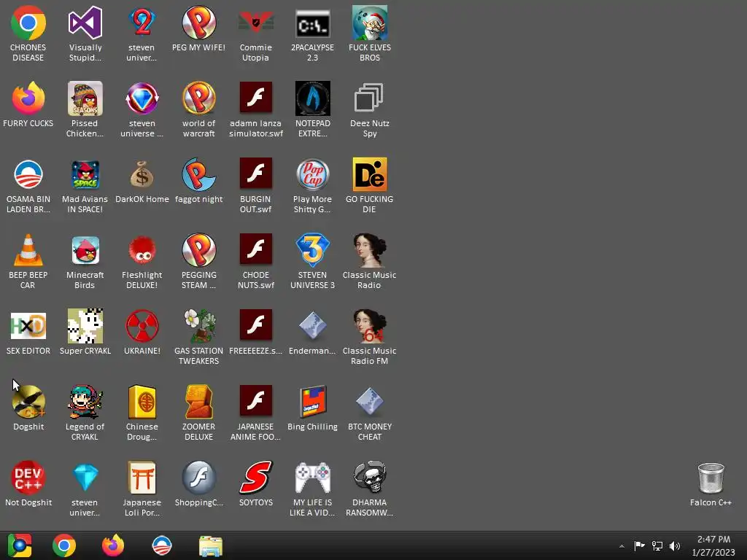
Task: Open the NOTEPAD EXTRE... desktop icon
Action: pos(312,109)
